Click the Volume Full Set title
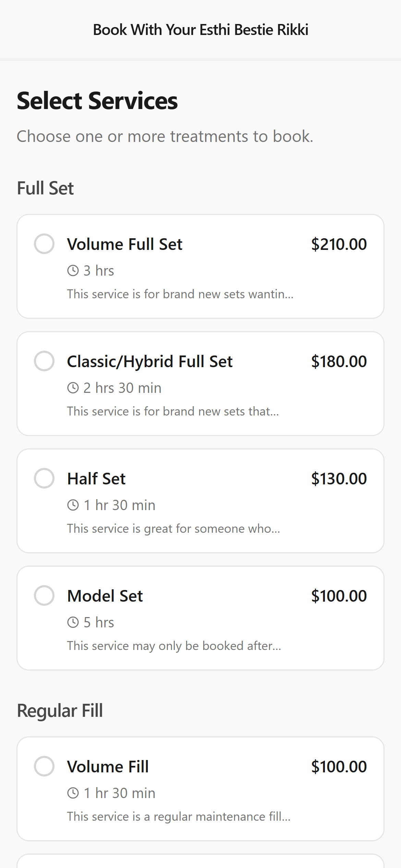The height and width of the screenshot is (868, 401). click(x=125, y=244)
